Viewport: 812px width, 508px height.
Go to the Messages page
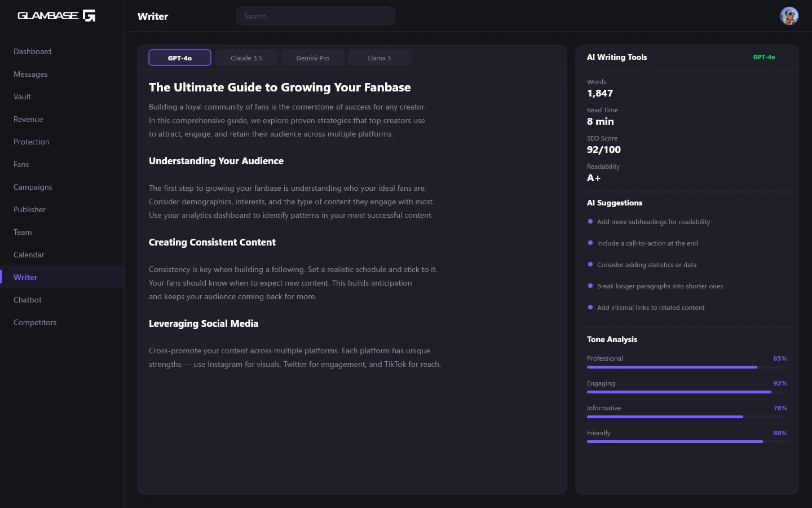pyautogui.click(x=30, y=74)
